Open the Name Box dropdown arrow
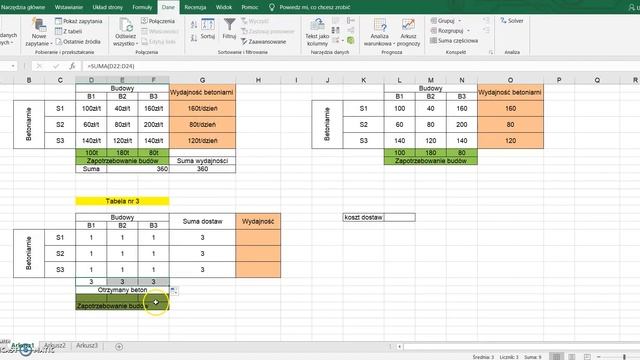The image size is (640, 360). (13, 66)
